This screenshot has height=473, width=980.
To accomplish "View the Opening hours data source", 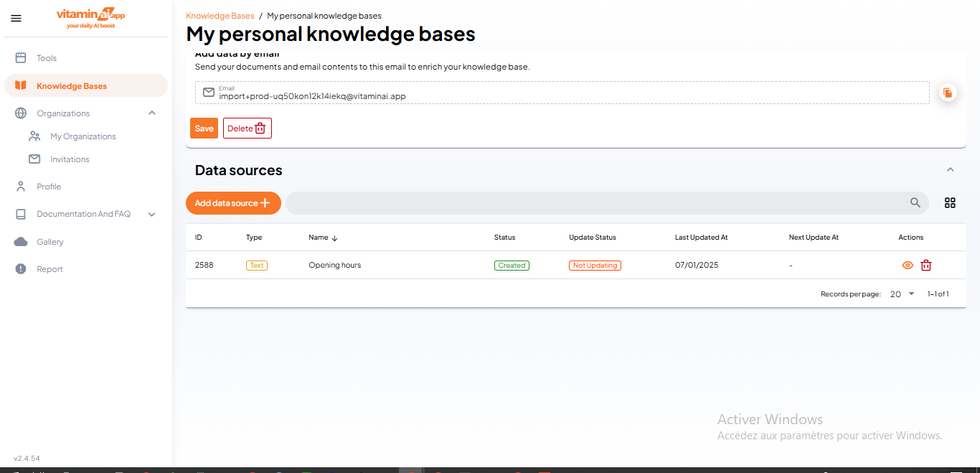I will (x=907, y=266).
